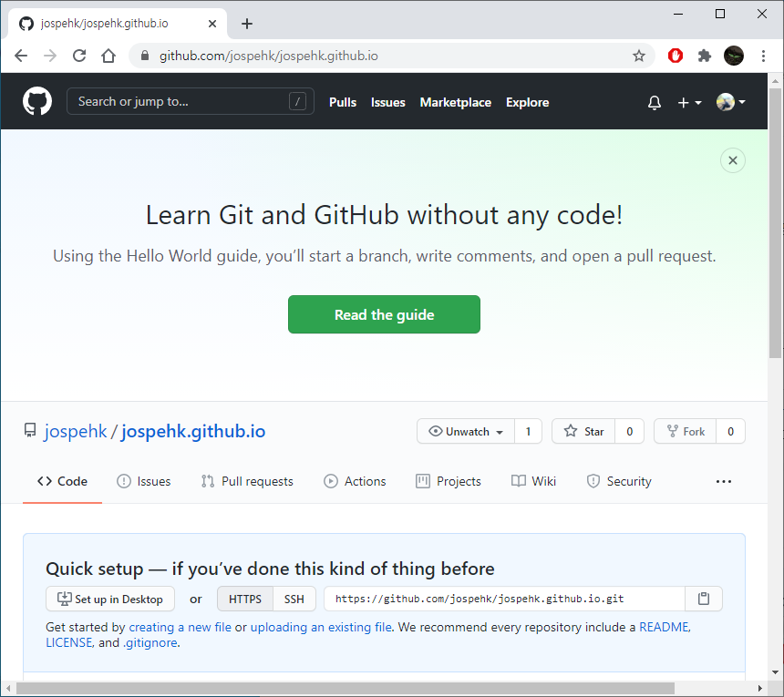The image size is (784, 697).
Task: Open a new browser tab
Action: coord(246,24)
